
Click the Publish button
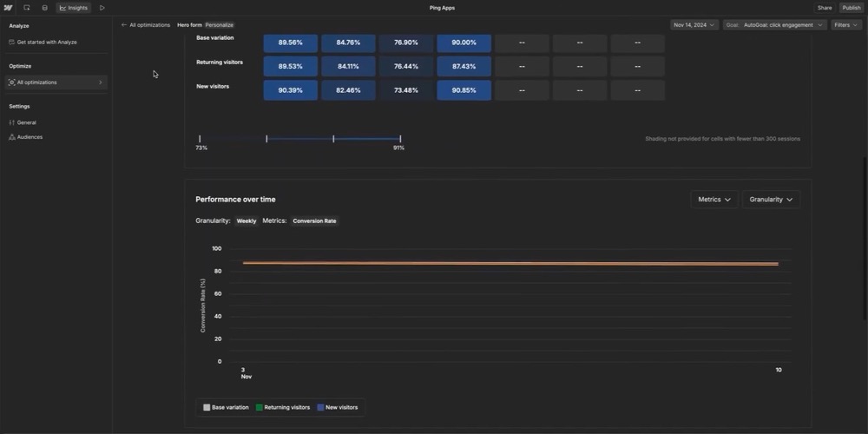(x=851, y=8)
